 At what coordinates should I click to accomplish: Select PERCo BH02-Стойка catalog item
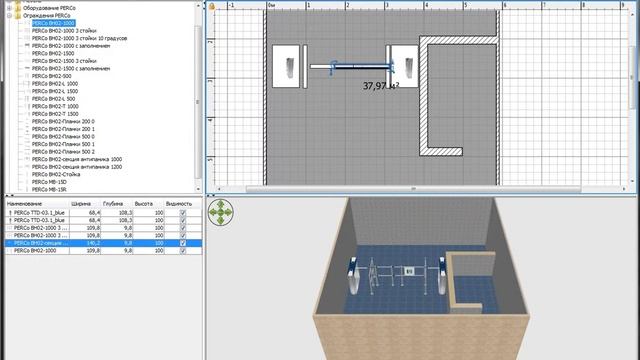click(x=56, y=174)
